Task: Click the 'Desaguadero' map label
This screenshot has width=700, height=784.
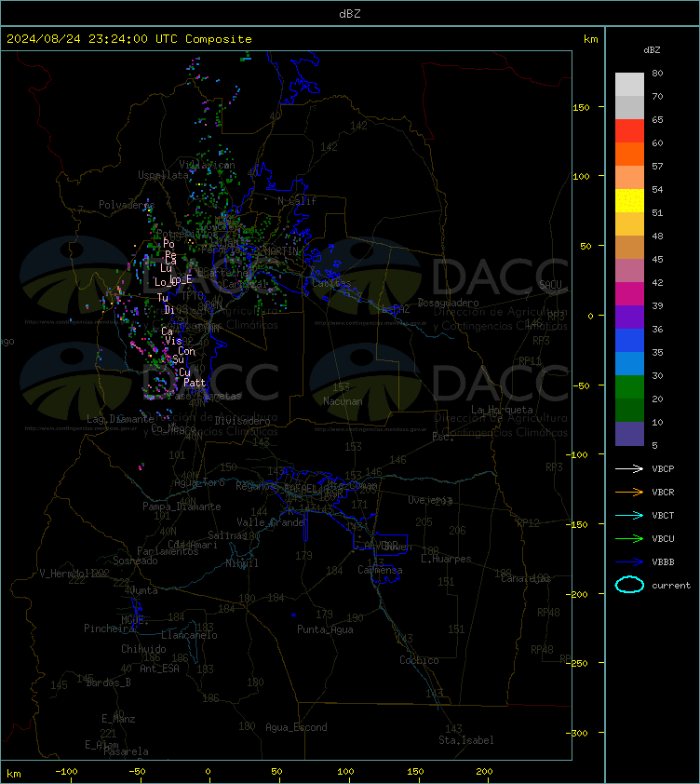Action: (x=448, y=303)
